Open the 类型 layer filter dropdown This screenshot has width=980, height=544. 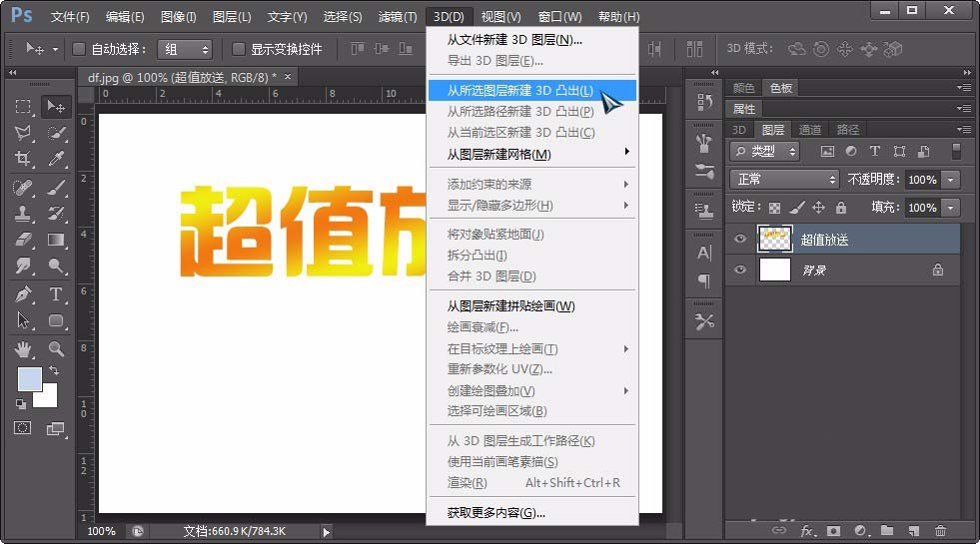pos(765,151)
